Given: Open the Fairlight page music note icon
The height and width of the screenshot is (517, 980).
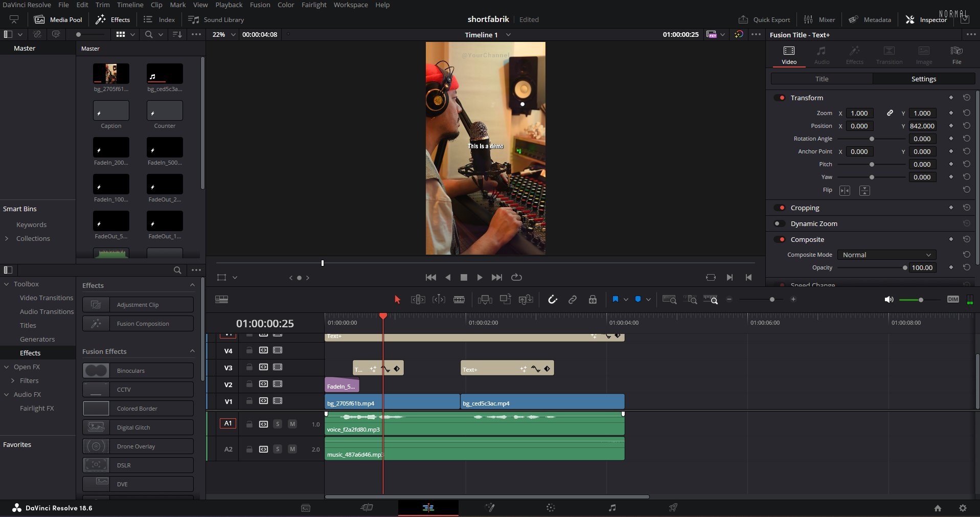Looking at the screenshot, I should pos(612,508).
